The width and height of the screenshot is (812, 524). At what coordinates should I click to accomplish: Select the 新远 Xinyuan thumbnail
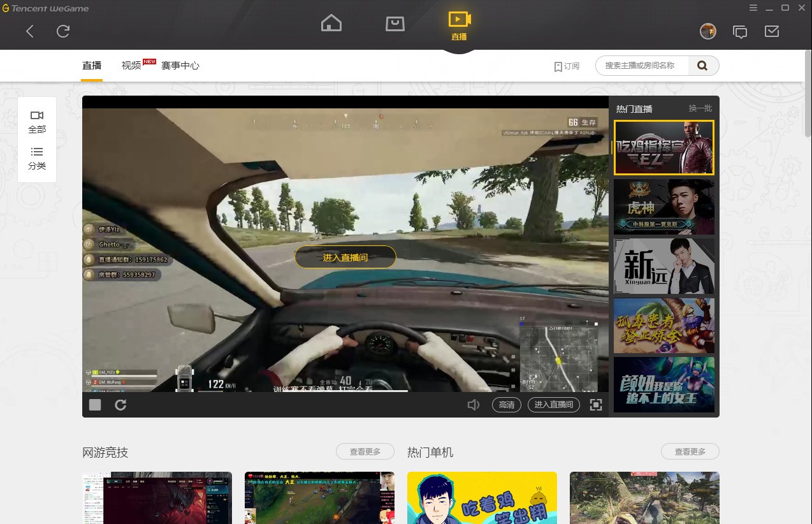[x=664, y=266]
